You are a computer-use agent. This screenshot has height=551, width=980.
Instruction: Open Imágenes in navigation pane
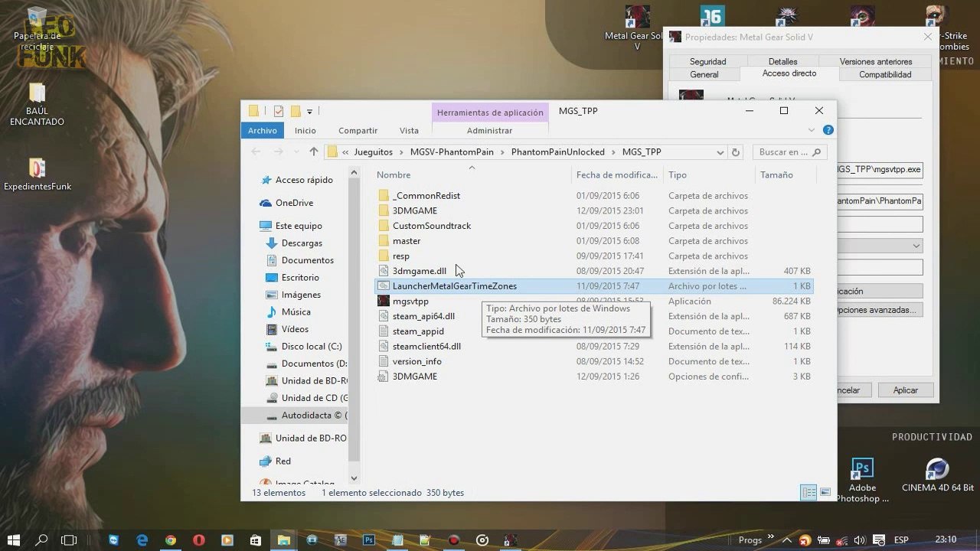coord(301,295)
